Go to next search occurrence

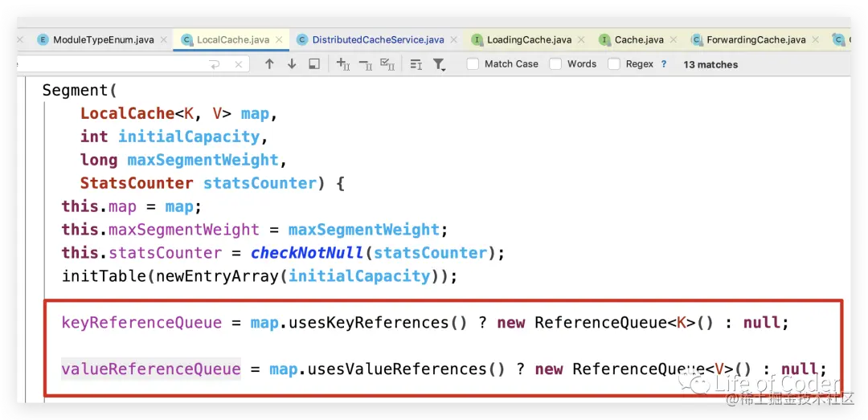(292, 64)
